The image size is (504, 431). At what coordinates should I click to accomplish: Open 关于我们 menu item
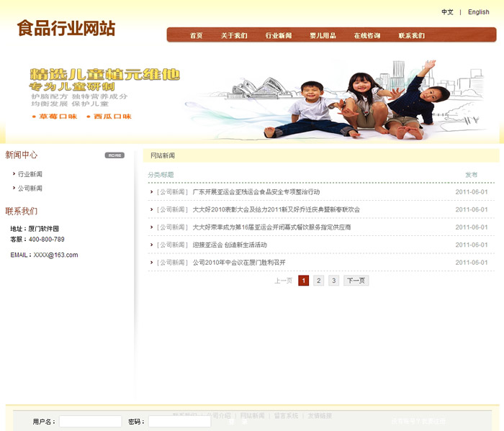tap(234, 35)
